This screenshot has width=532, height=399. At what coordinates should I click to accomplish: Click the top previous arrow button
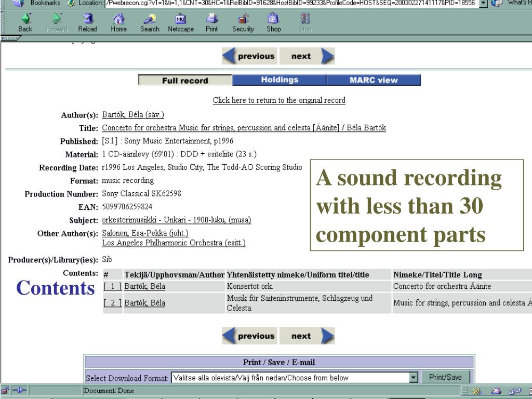click(249, 56)
